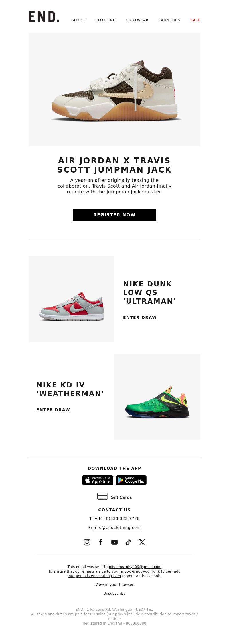Image resolution: width=229 pixels, height=644 pixels.
Task: Get the app on Google Play badge
Action: (131, 480)
